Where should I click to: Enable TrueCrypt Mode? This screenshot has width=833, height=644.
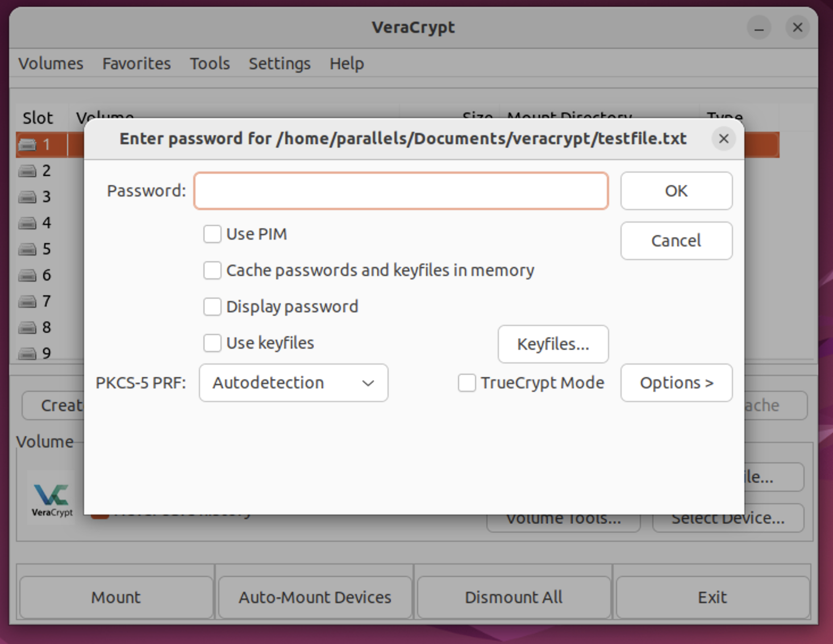coord(466,383)
